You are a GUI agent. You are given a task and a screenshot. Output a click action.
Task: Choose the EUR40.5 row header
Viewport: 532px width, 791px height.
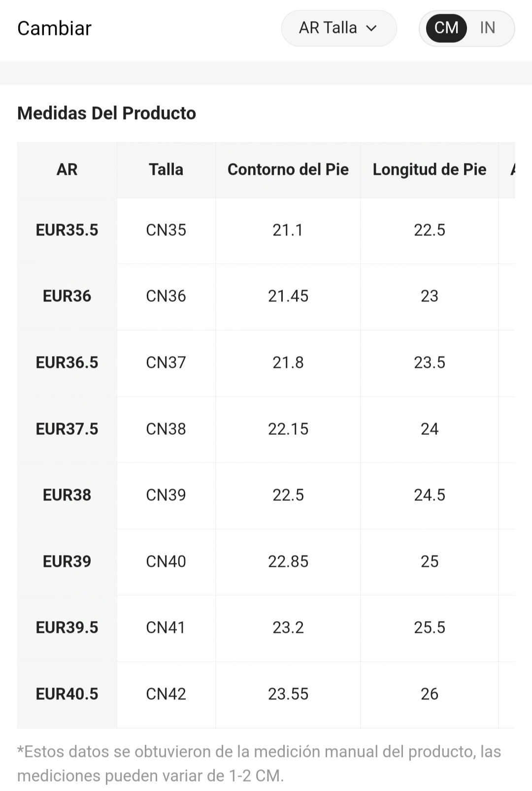click(67, 694)
